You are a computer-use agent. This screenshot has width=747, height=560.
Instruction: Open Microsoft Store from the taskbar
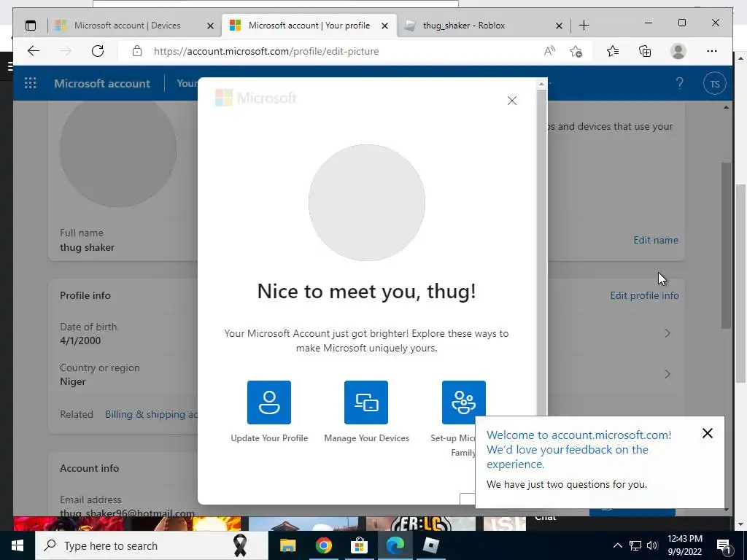(359, 545)
